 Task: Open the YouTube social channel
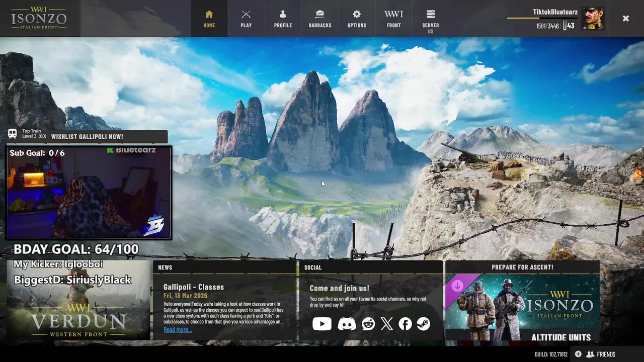click(322, 324)
